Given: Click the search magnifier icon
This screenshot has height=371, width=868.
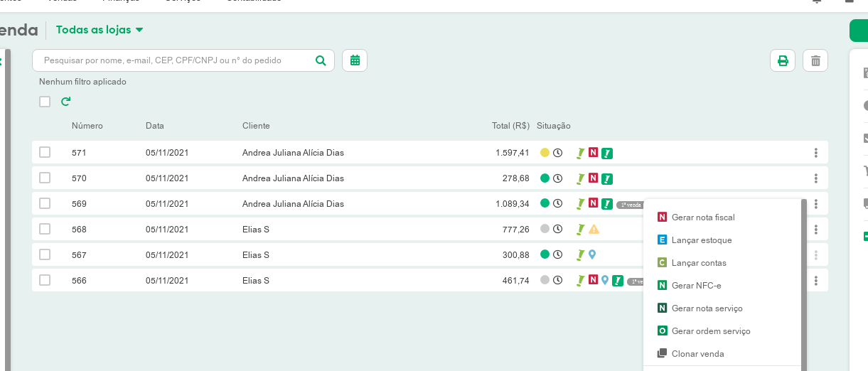Looking at the screenshot, I should coord(321,60).
